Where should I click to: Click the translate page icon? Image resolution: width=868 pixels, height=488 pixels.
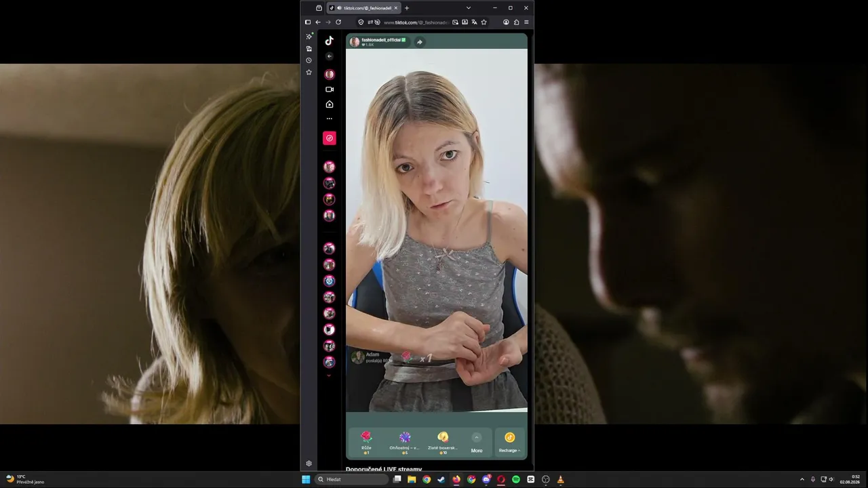click(474, 22)
